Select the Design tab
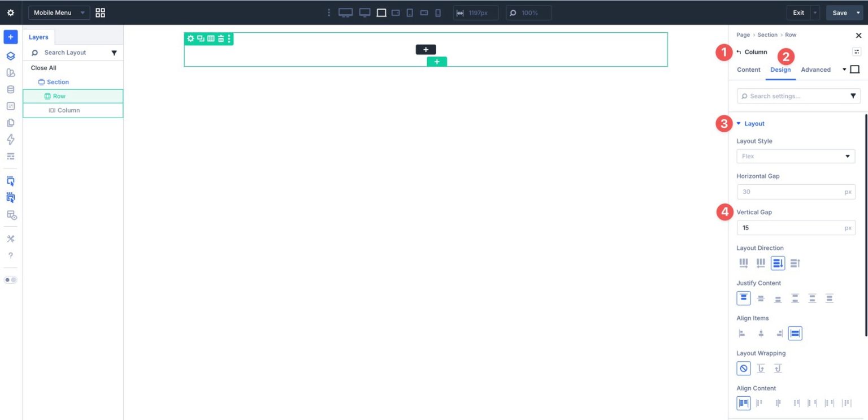 tap(780, 70)
